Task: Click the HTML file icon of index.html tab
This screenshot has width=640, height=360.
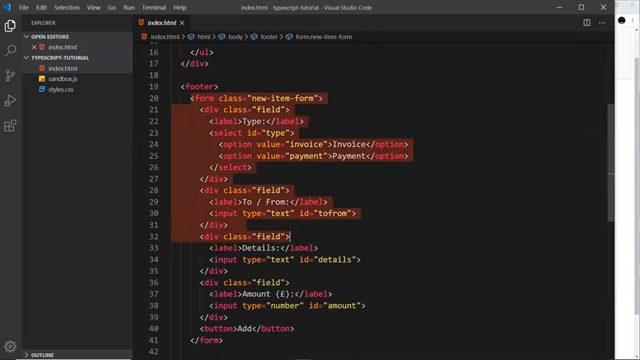Action: 141,22
